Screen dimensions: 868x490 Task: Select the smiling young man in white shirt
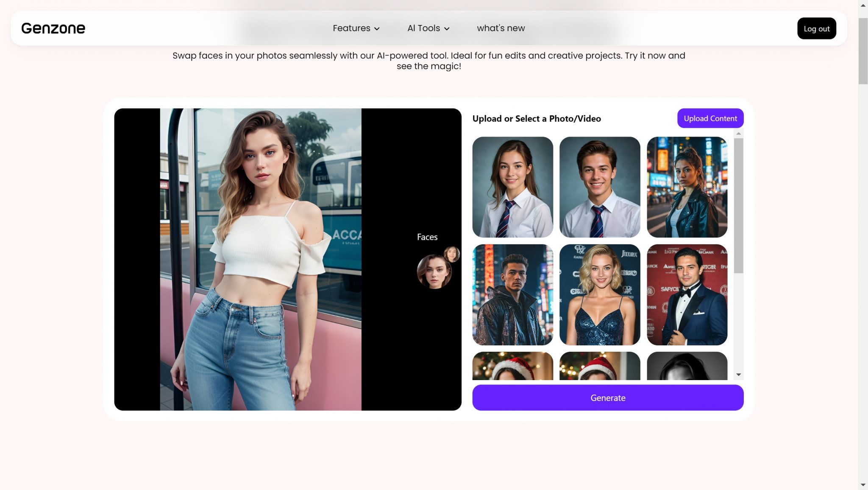[600, 187]
